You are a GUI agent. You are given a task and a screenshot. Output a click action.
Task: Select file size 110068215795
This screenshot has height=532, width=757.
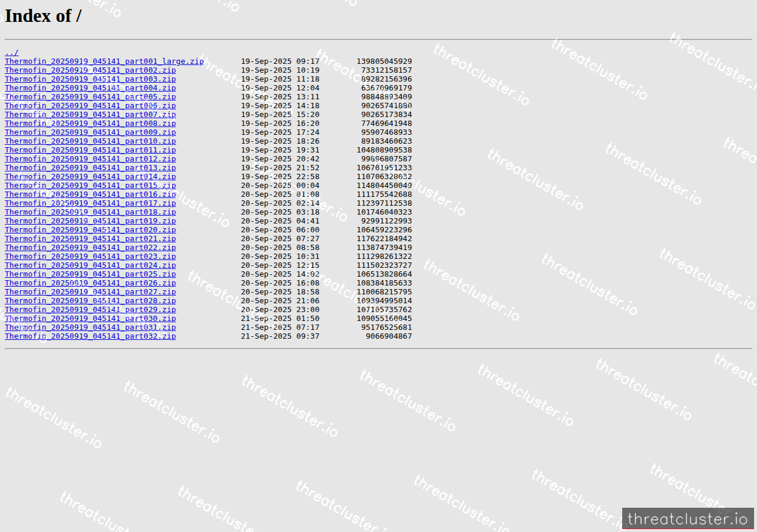[384, 292]
